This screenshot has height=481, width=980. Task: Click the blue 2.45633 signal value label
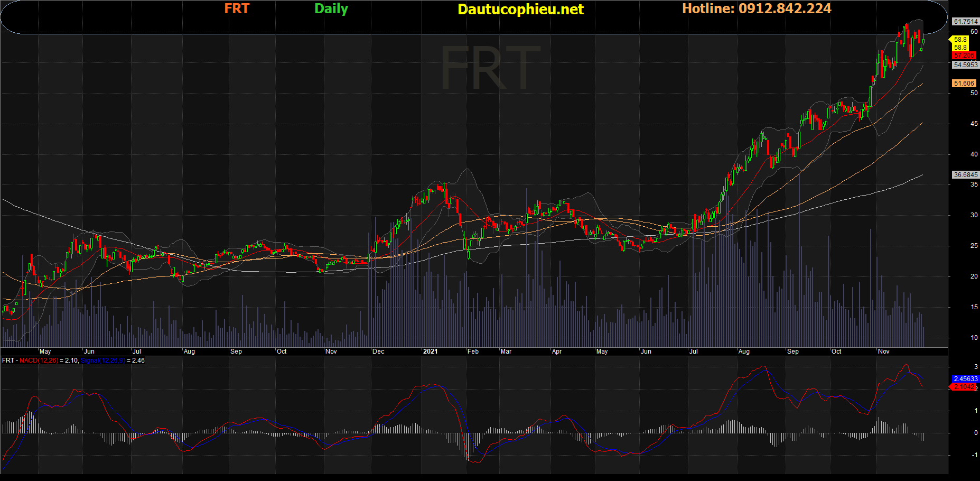pyautogui.click(x=965, y=379)
